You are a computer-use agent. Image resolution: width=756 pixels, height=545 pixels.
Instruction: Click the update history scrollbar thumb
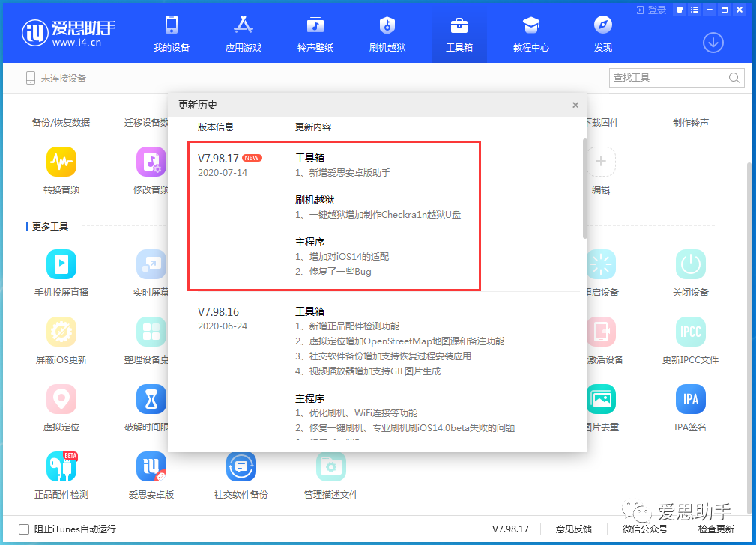[x=585, y=189]
